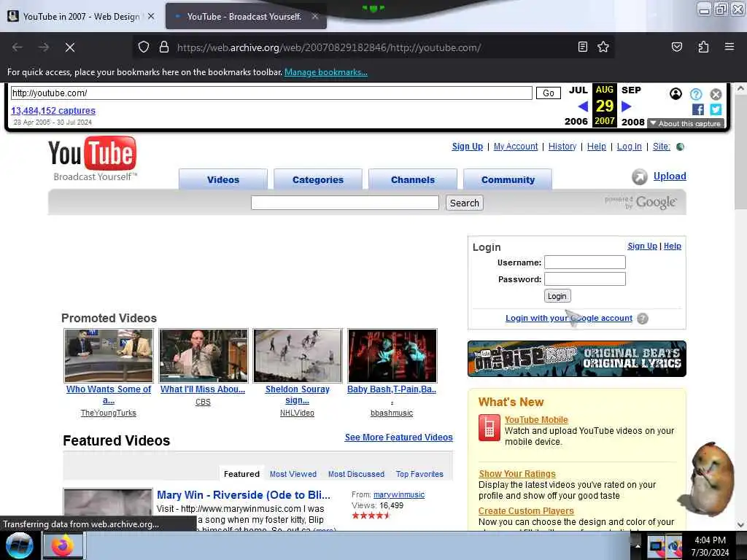Open the extensions puzzle icon

[x=703, y=47]
